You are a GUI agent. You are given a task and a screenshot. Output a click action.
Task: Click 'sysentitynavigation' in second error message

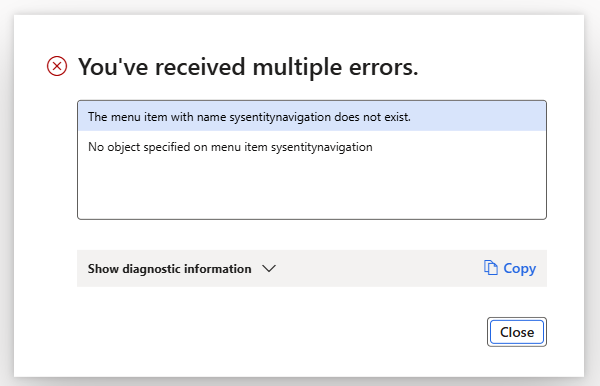click(322, 147)
